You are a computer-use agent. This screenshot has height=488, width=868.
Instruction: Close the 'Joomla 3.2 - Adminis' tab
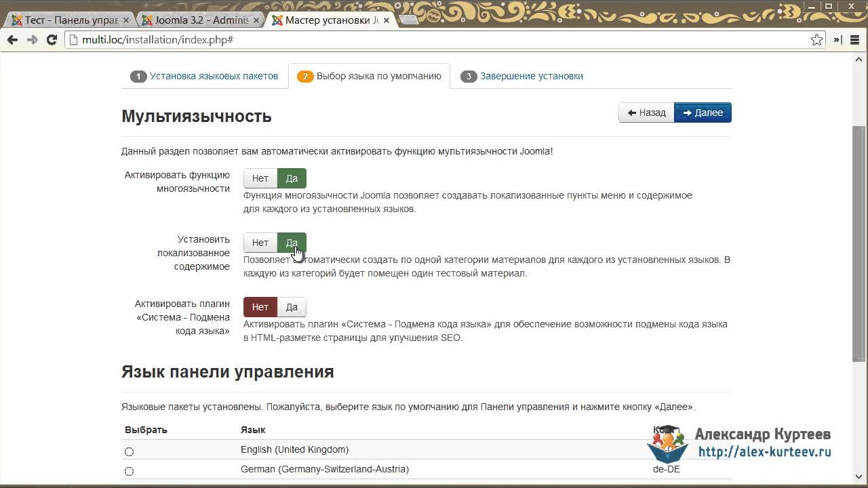256,20
